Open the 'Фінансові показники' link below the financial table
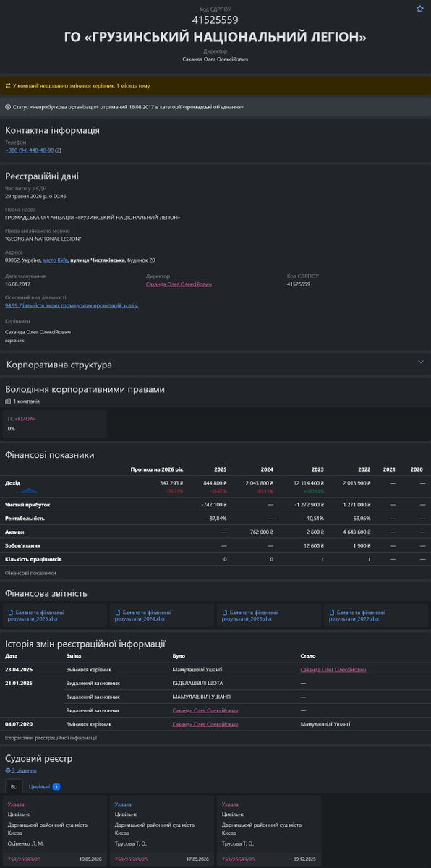The height and width of the screenshot is (868, 431). [30, 572]
